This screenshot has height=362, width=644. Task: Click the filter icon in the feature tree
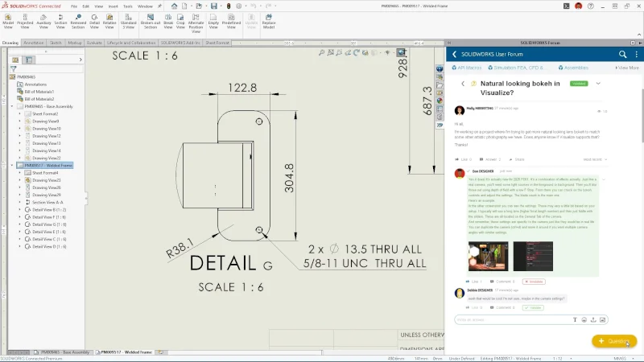[x=14, y=69]
